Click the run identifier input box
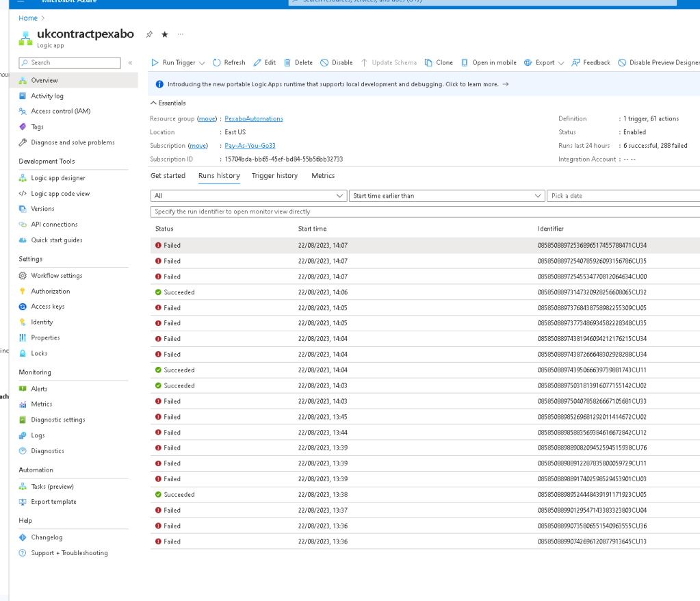The height and width of the screenshot is (601, 700). [425, 212]
